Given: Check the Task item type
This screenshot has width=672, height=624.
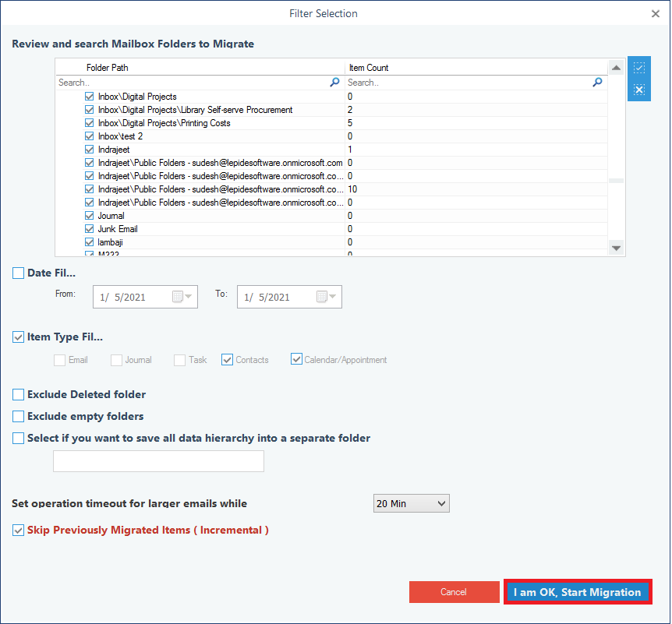Looking at the screenshot, I should 179,360.
